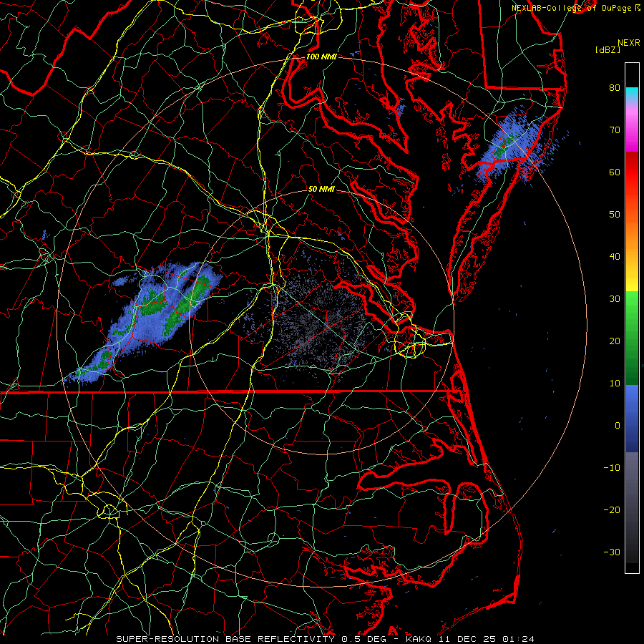Click the 30 value on the dBZ scale

click(x=615, y=298)
